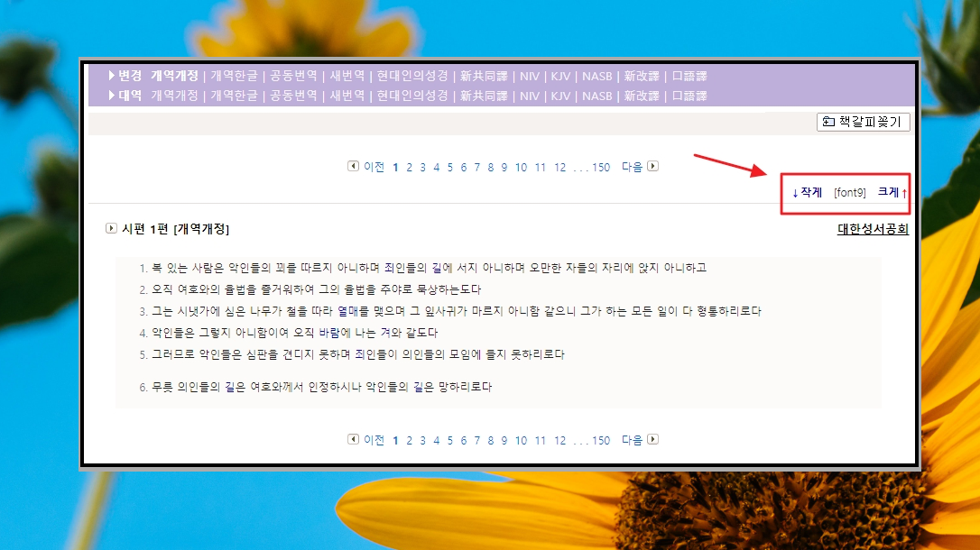The width and height of the screenshot is (980, 550).
Task: Switch version to 口語譯 in 변경 row
Action: click(x=689, y=76)
